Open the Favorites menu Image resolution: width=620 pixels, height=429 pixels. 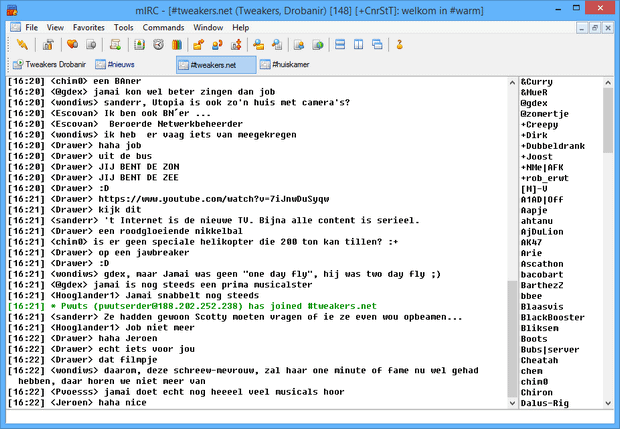89,28
